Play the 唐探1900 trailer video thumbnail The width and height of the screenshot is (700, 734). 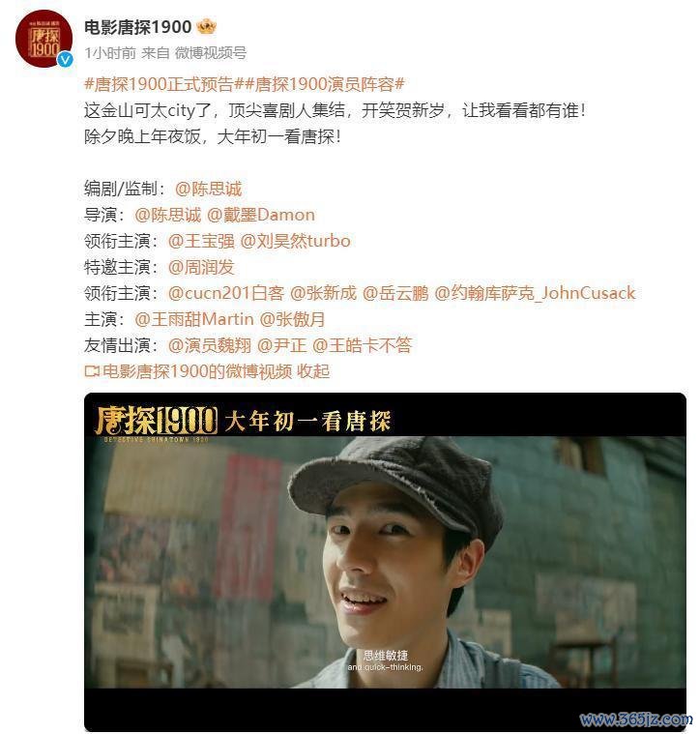[x=385, y=562]
